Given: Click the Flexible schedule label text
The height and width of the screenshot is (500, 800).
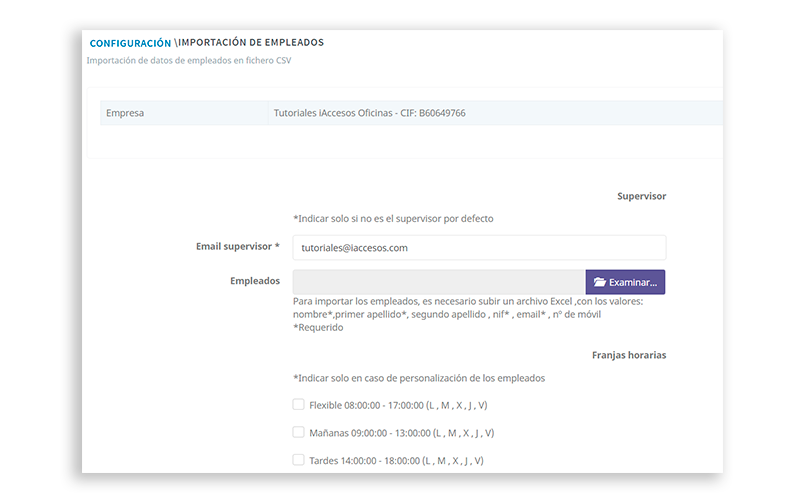Looking at the screenshot, I should tap(398, 405).
